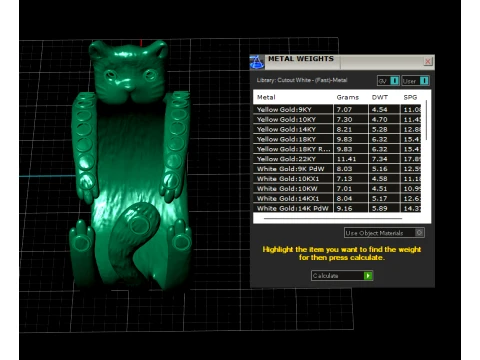The height and width of the screenshot is (360, 480).
Task: Click the 7.34 DWT value
Action: point(380,159)
